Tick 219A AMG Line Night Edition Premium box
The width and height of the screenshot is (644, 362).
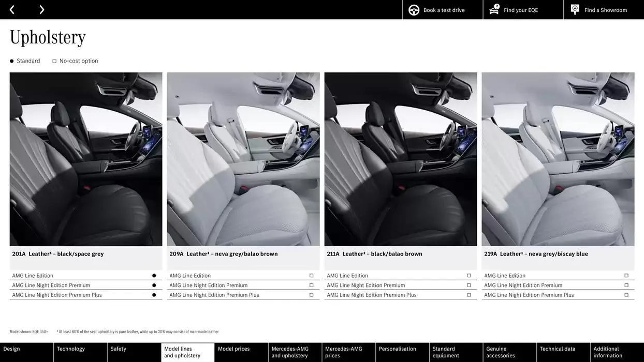[626, 285]
